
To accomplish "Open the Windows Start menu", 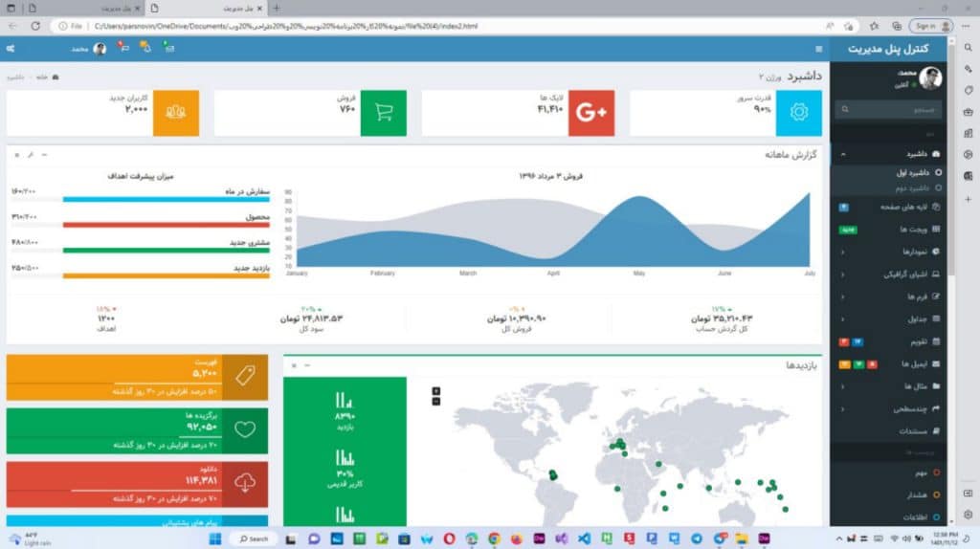I will (215, 538).
